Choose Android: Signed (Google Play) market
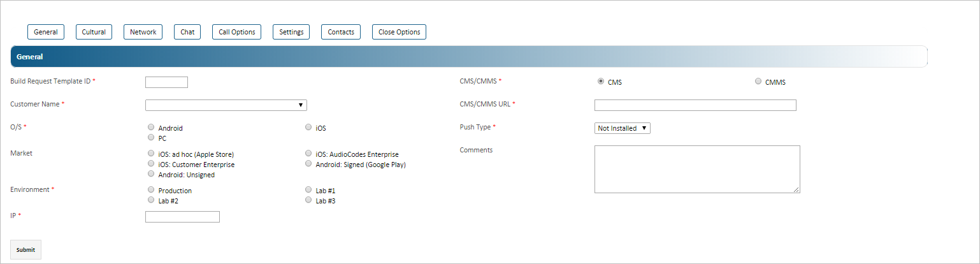 click(310, 164)
